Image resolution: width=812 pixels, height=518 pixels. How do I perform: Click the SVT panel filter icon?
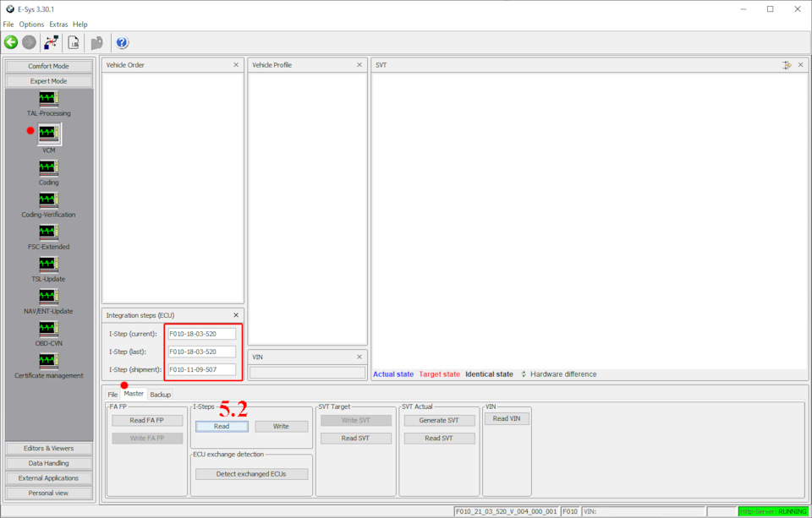coord(787,65)
